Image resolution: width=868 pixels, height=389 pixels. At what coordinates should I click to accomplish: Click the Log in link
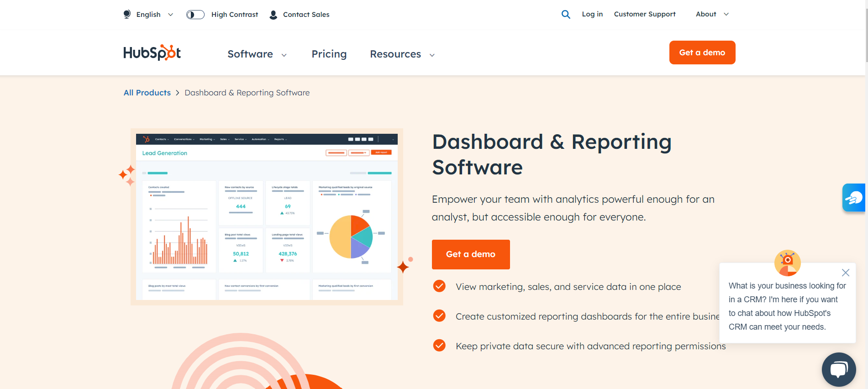pyautogui.click(x=592, y=14)
